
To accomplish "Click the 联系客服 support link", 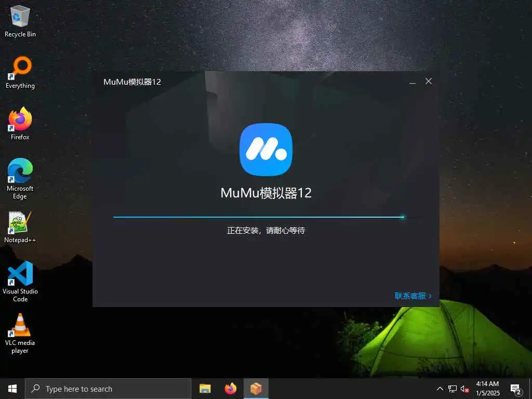I will click(413, 296).
